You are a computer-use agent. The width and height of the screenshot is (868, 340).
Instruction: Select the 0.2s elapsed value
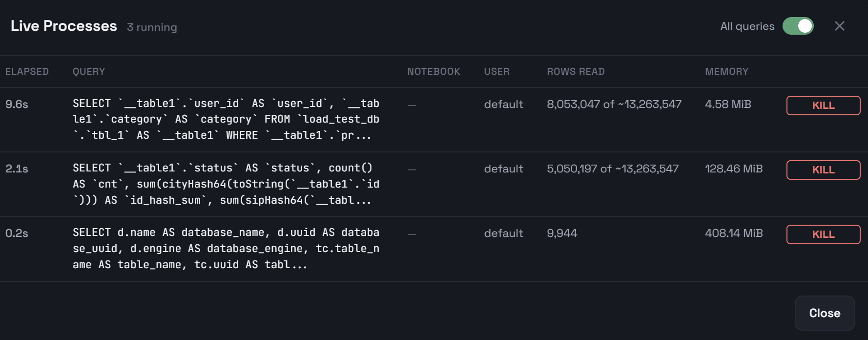[x=17, y=233]
